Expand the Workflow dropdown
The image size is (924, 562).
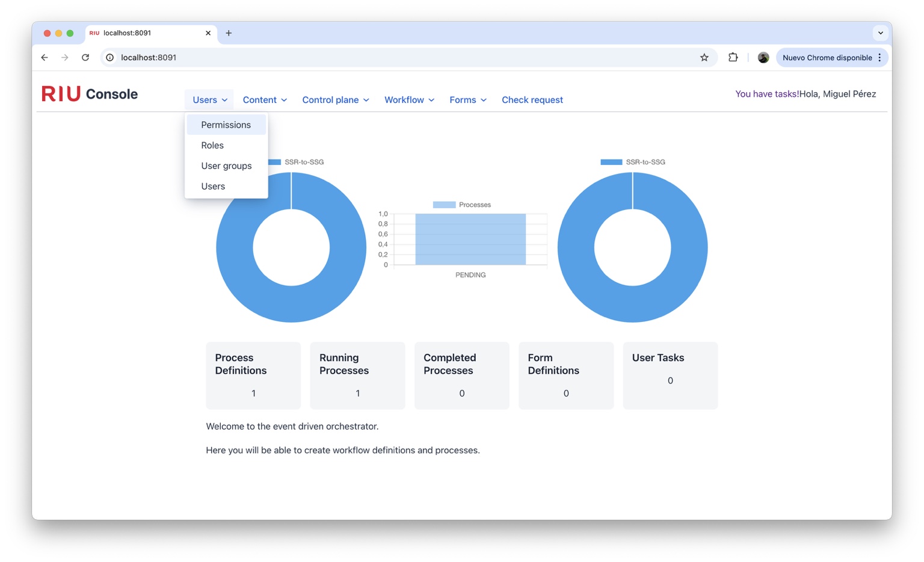click(x=408, y=99)
